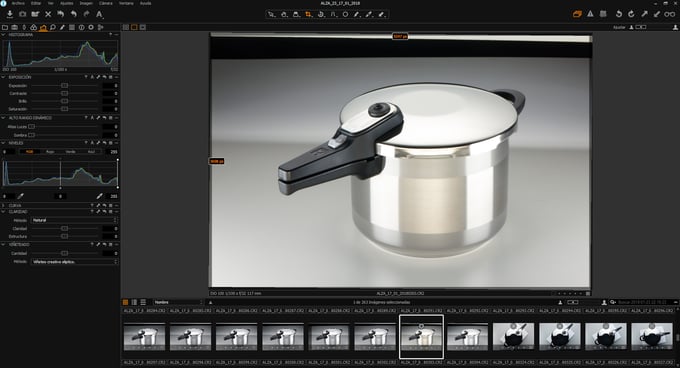Image resolution: width=680 pixels, height=368 pixels.
Task: Select the first pot thumbnail in filmstrip
Action: point(144,336)
